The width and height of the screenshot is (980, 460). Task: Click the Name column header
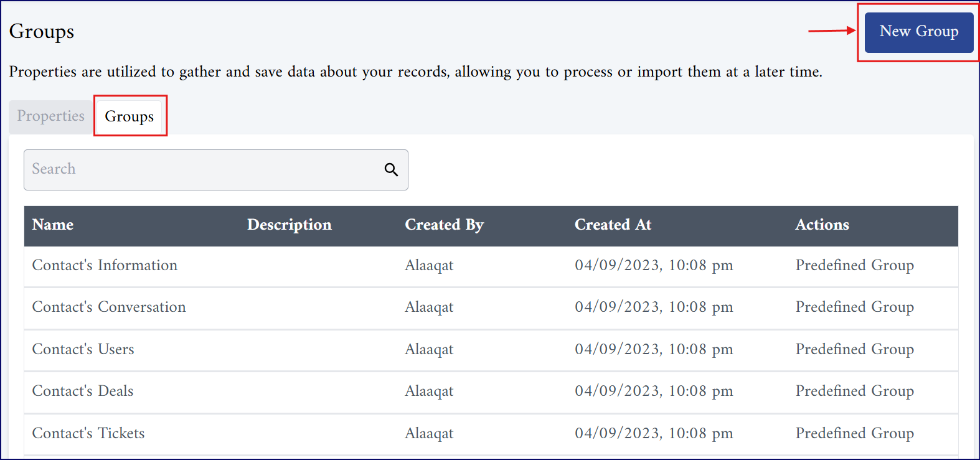tap(53, 225)
